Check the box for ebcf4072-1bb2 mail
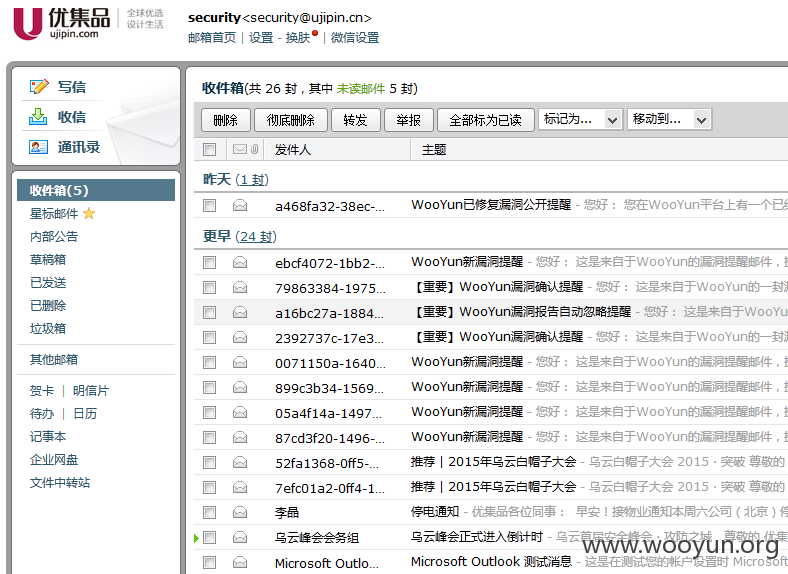Screen dimensions: 788x574 210,262
